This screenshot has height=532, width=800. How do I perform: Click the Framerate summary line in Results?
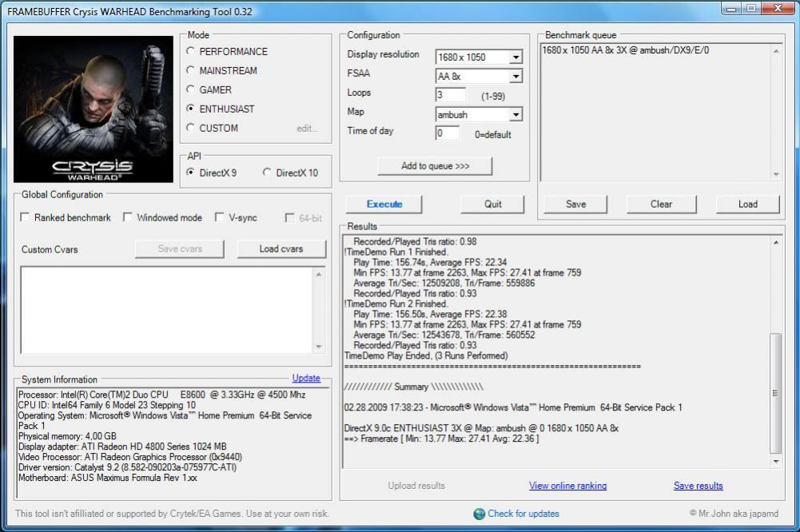[442, 439]
